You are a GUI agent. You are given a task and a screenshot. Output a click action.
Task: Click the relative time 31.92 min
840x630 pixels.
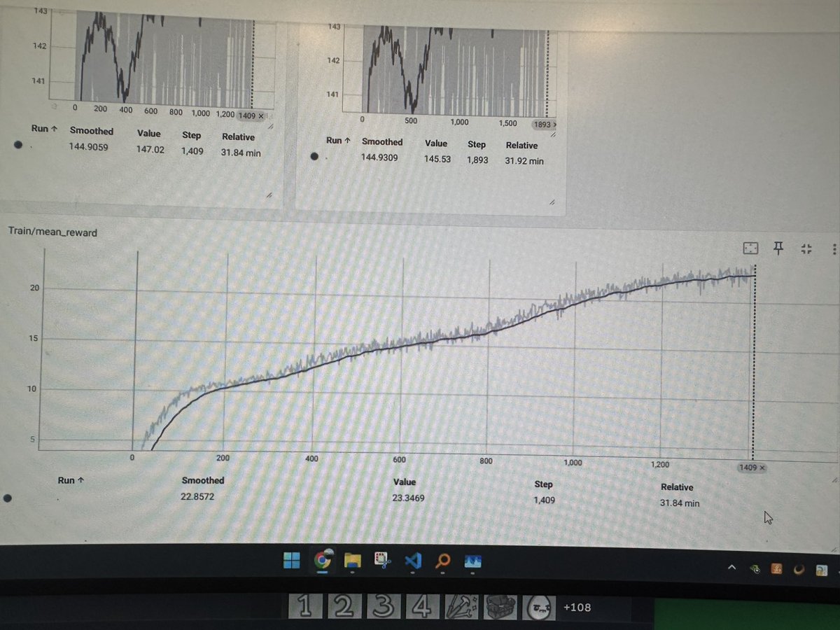click(x=524, y=161)
